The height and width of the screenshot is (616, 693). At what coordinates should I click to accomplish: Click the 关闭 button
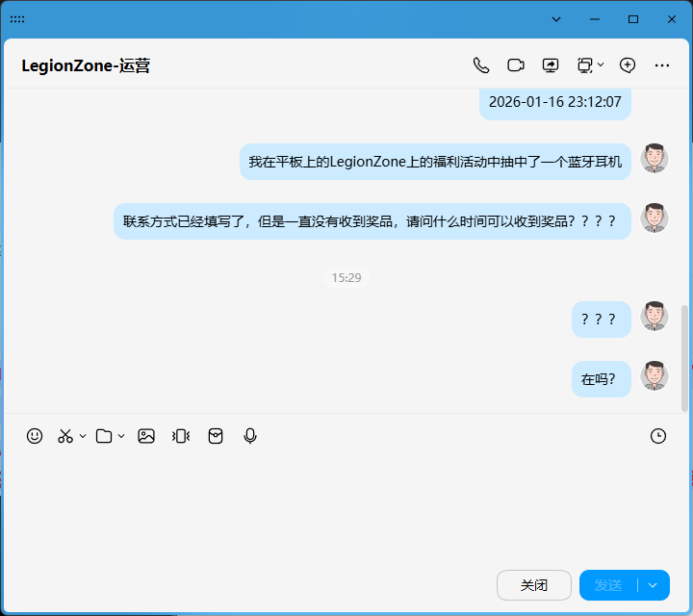pos(534,585)
